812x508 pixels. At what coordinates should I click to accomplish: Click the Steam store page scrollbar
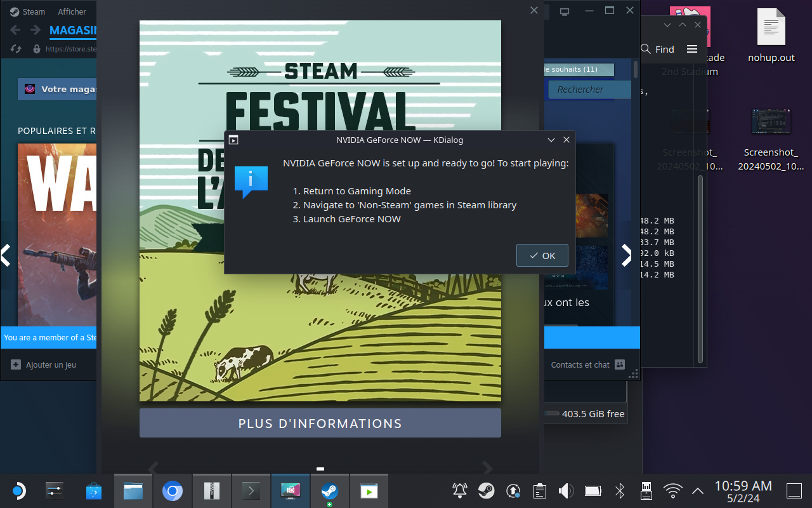636,70
